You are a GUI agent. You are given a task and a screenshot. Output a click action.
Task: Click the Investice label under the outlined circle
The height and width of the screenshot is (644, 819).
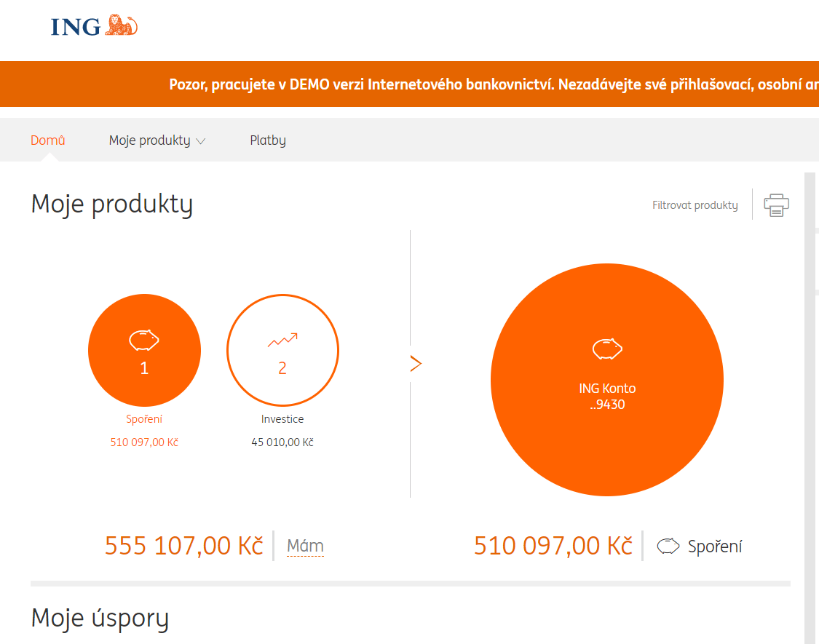282,419
